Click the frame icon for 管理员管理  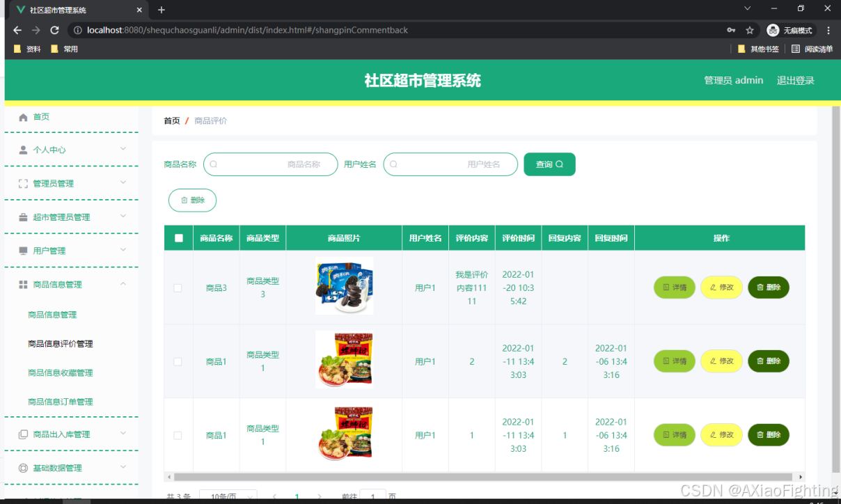point(23,184)
